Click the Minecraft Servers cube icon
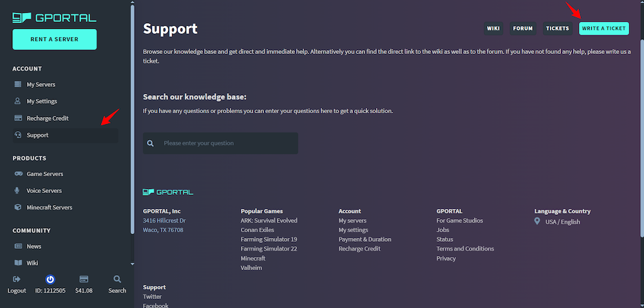Screen dimensions: 644x308 (17, 208)
